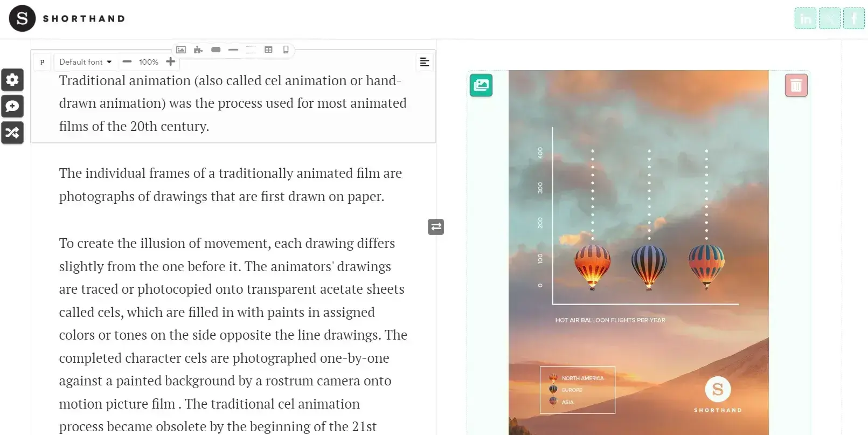Open mobile preview phone icon
This screenshot has width=868, height=435.
(286, 50)
